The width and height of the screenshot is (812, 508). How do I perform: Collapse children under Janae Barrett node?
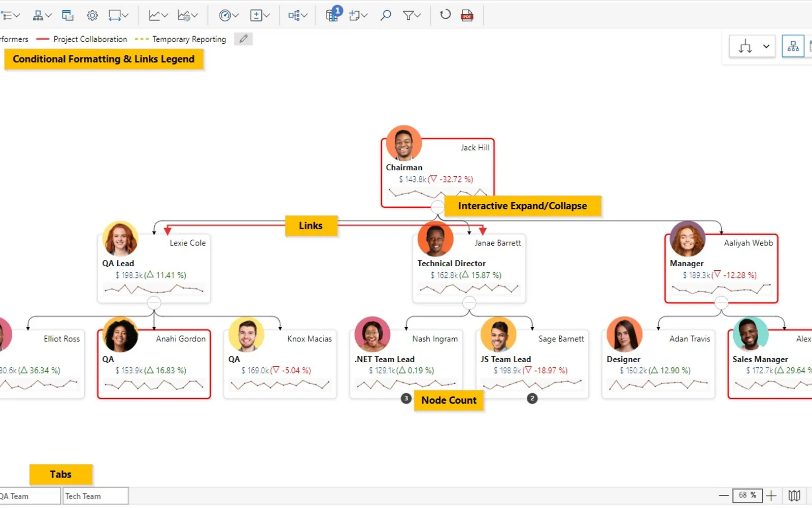tap(469, 303)
